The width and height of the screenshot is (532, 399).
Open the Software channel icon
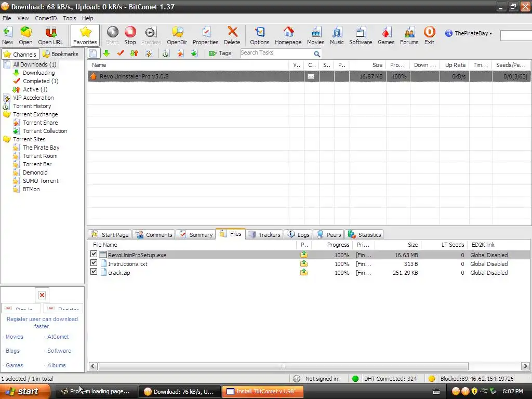click(x=361, y=35)
